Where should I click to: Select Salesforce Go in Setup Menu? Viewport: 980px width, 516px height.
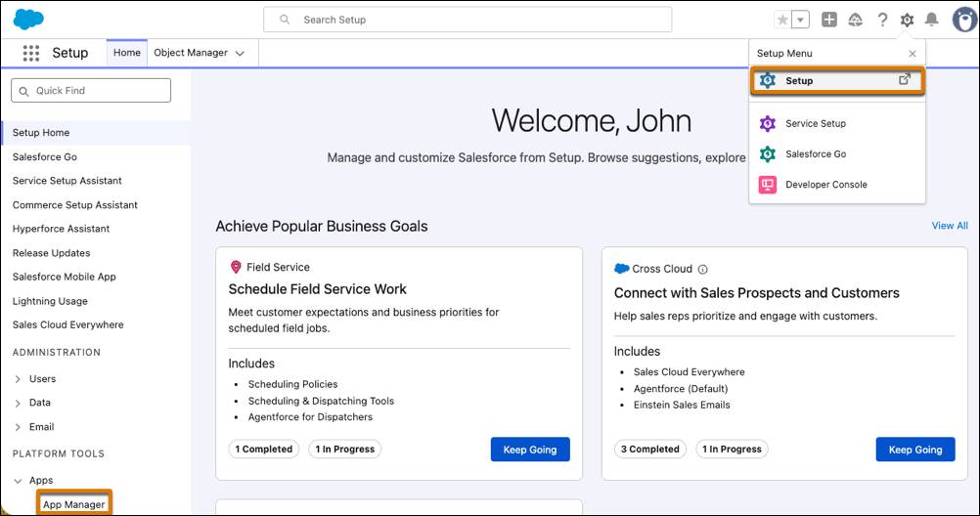click(x=837, y=154)
